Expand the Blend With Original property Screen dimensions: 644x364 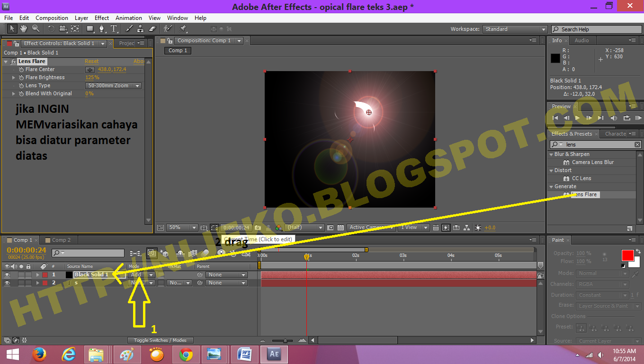[12, 93]
